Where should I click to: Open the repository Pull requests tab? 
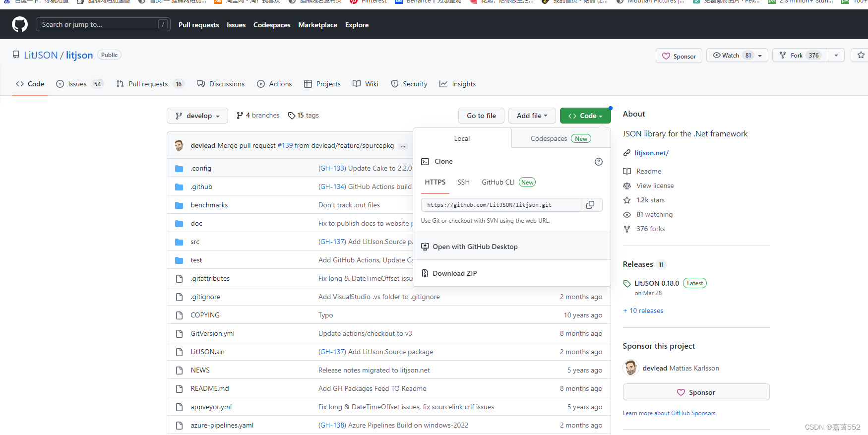pyautogui.click(x=150, y=84)
